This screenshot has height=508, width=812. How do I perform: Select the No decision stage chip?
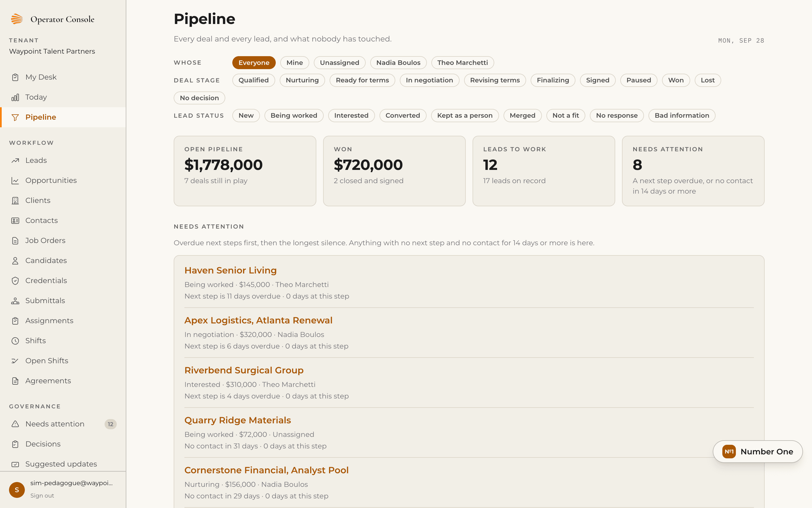(199, 98)
